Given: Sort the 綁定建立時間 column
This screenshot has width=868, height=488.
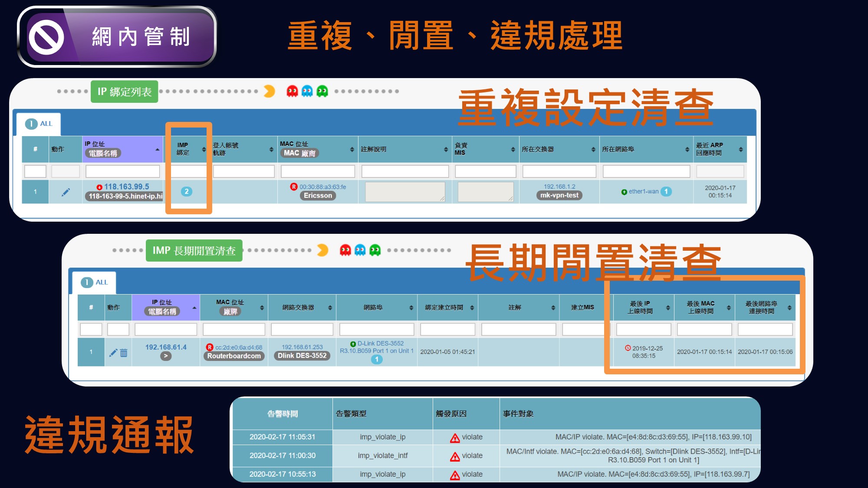Looking at the screenshot, I should click(472, 308).
